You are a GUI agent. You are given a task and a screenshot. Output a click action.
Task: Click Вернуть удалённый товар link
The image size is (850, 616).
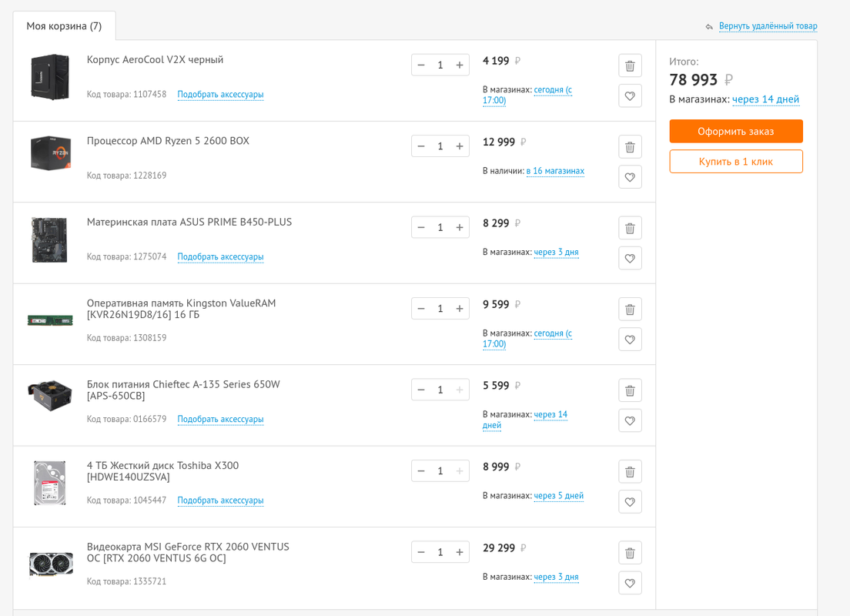(x=768, y=26)
